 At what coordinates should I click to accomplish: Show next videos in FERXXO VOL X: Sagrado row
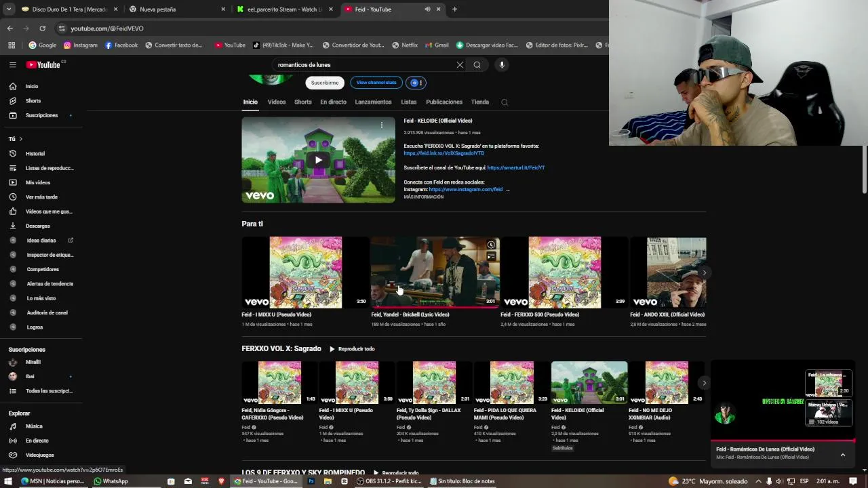click(x=704, y=383)
